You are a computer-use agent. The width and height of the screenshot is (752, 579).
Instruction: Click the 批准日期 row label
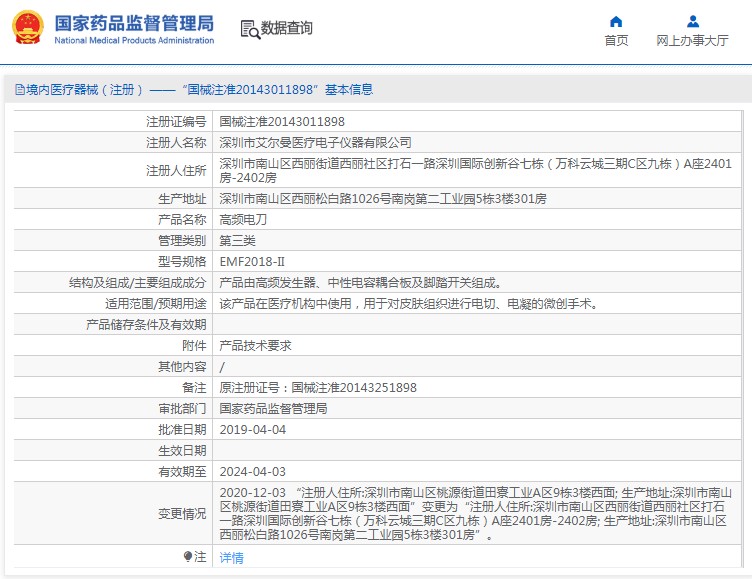tap(182, 430)
